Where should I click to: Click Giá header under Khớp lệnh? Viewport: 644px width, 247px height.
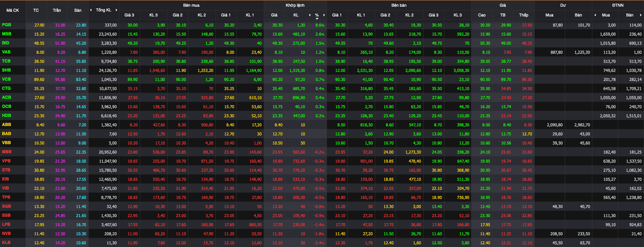point(274,15)
